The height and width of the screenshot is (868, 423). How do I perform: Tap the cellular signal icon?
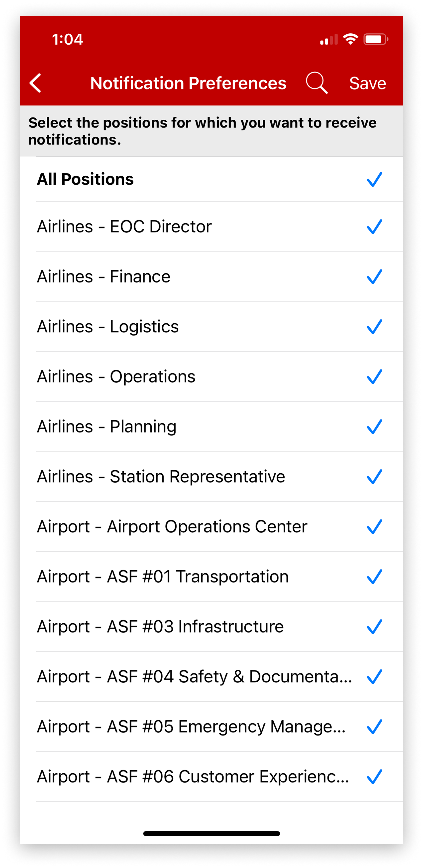(x=328, y=40)
